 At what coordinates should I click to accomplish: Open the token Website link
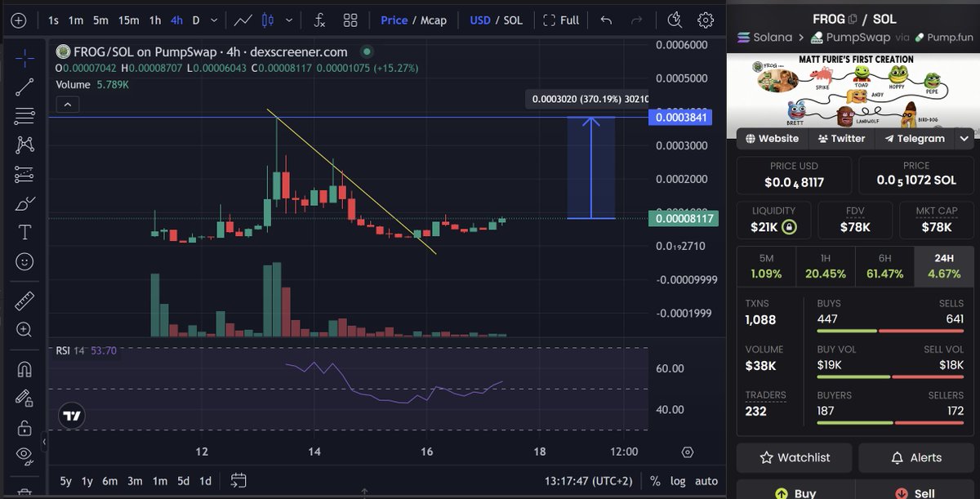772,138
